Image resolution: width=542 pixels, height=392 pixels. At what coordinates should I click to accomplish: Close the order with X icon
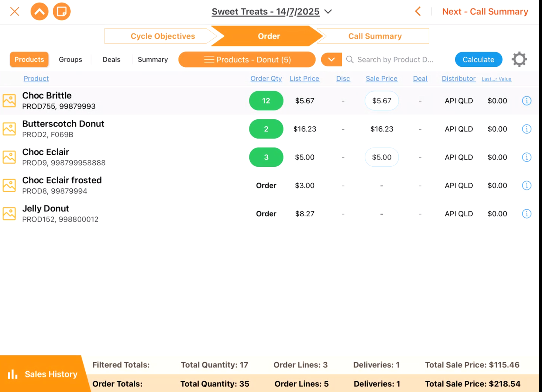15,12
